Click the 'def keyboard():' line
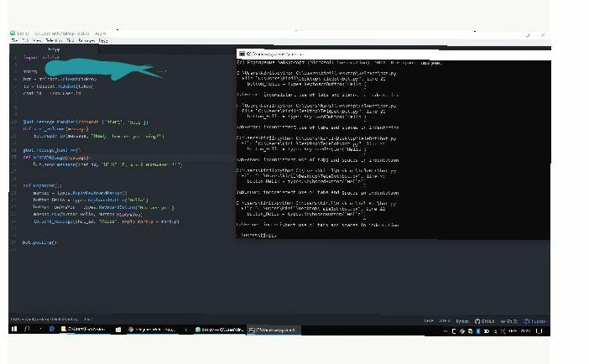The height and width of the screenshot is (364, 589). coord(42,185)
